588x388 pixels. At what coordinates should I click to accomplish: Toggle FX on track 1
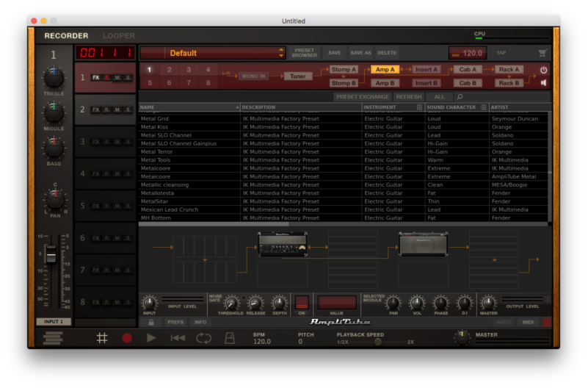(96, 78)
